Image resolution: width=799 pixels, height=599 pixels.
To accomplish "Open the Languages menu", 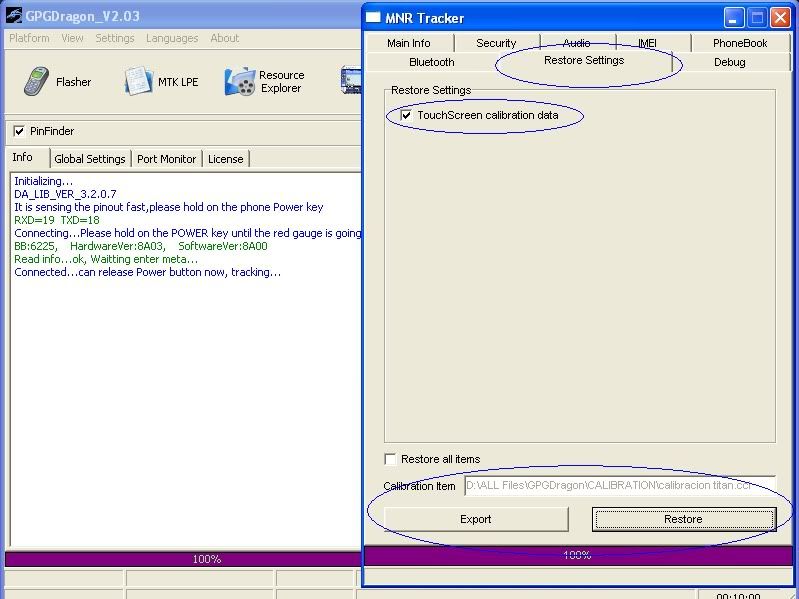I will tap(172, 38).
